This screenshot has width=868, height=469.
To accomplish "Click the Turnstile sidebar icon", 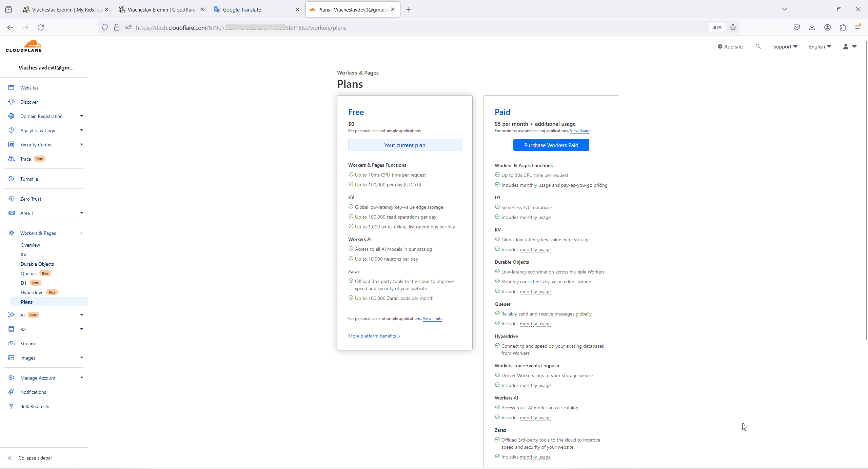I will click(11, 179).
